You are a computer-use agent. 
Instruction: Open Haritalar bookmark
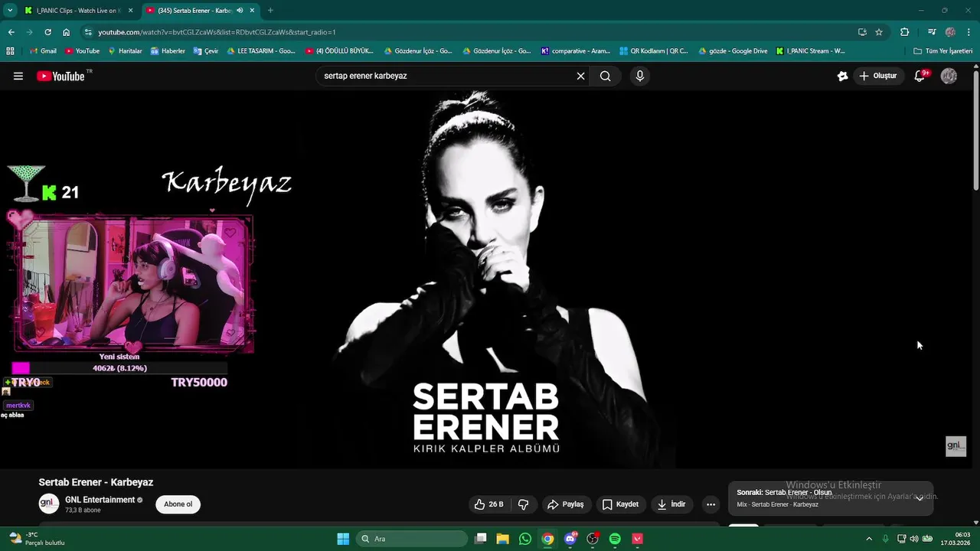[x=125, y=51]
